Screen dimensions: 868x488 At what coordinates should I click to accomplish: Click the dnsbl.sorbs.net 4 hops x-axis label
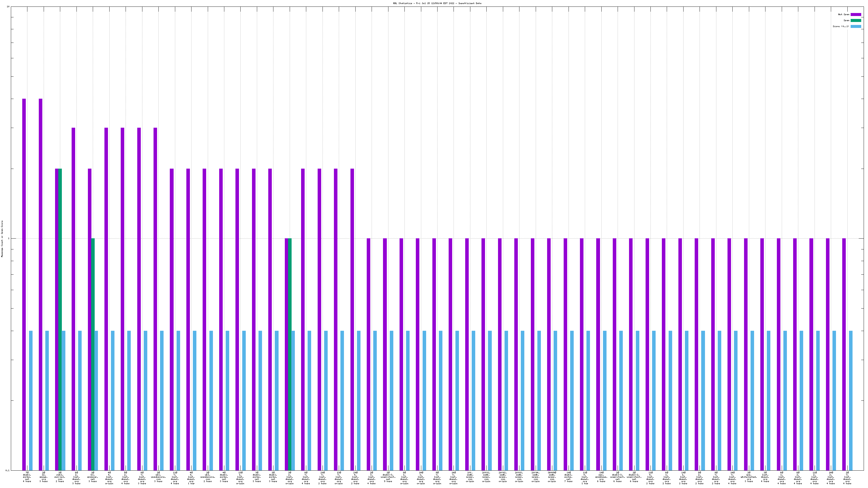[x=27, y=477]
